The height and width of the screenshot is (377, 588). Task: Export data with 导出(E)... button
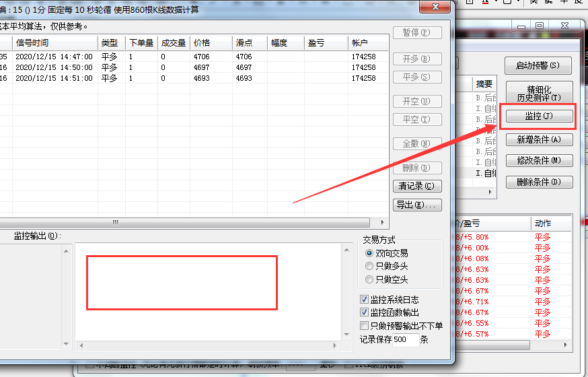[x=417, y=205]
